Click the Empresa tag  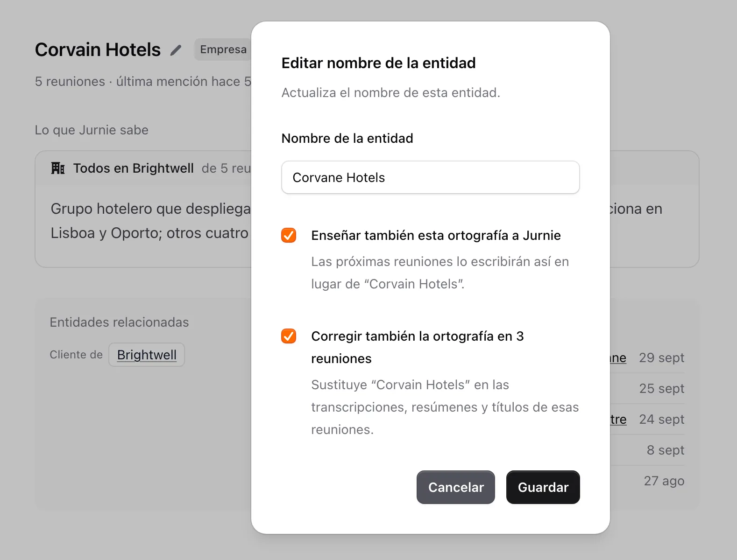point(223,49)
